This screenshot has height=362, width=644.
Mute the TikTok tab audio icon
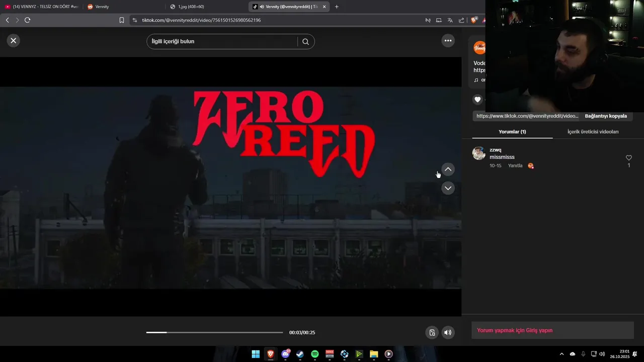coord(262,7)
